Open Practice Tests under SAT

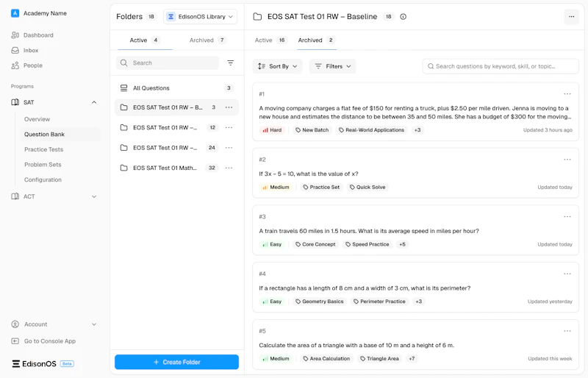tap(43, 149)
